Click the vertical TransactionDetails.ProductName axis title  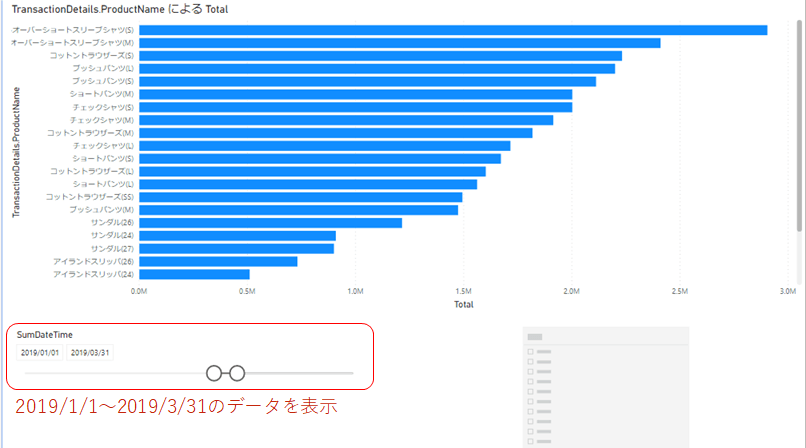[x=16, y=152]
